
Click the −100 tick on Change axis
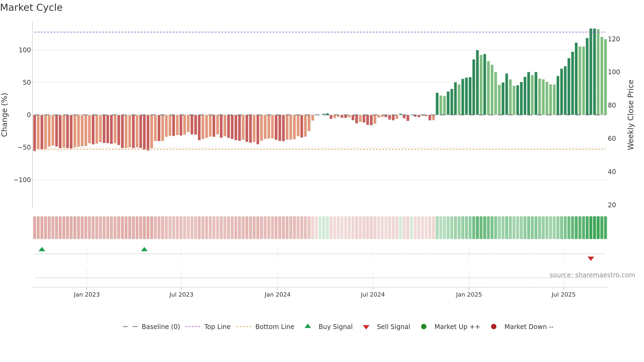click(22, 180)
